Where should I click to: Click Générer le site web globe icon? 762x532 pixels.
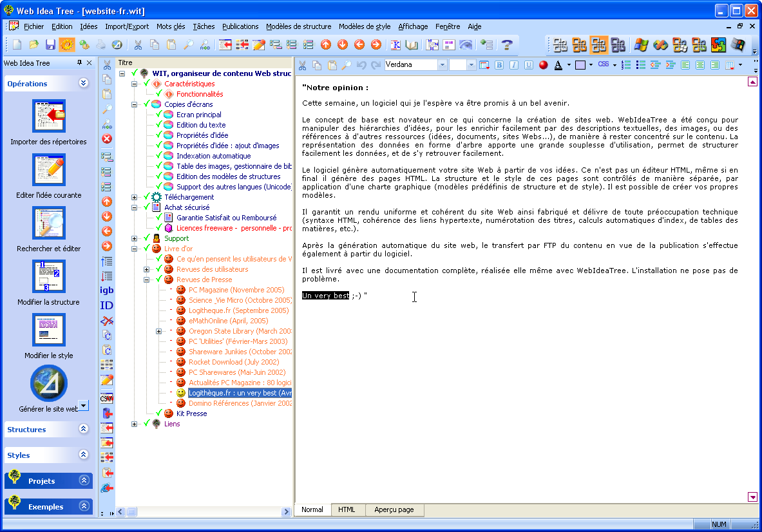point(48,383)
